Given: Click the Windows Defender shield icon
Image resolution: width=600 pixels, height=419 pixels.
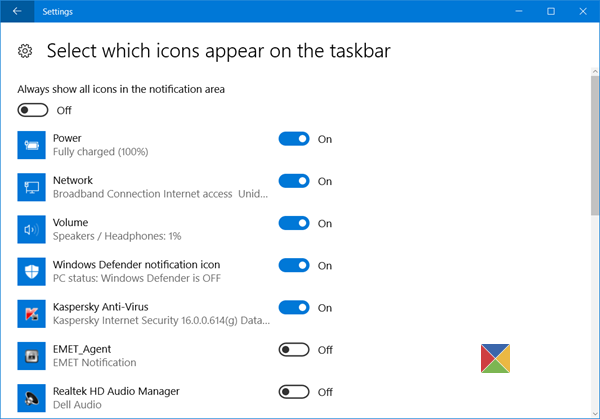Looking at the screenshot, I should pyautogui.click(x=32, y=271).
